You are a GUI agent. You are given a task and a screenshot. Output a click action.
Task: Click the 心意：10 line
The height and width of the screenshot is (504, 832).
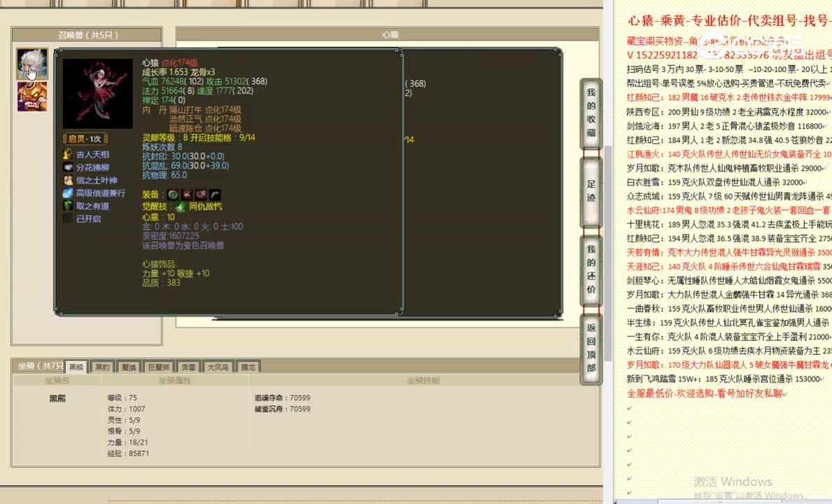point(158,218)
